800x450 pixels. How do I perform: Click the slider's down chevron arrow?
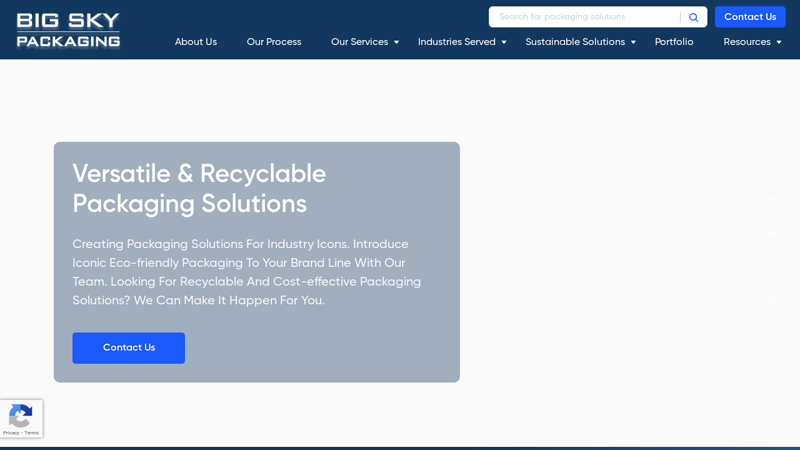point(773,300)
